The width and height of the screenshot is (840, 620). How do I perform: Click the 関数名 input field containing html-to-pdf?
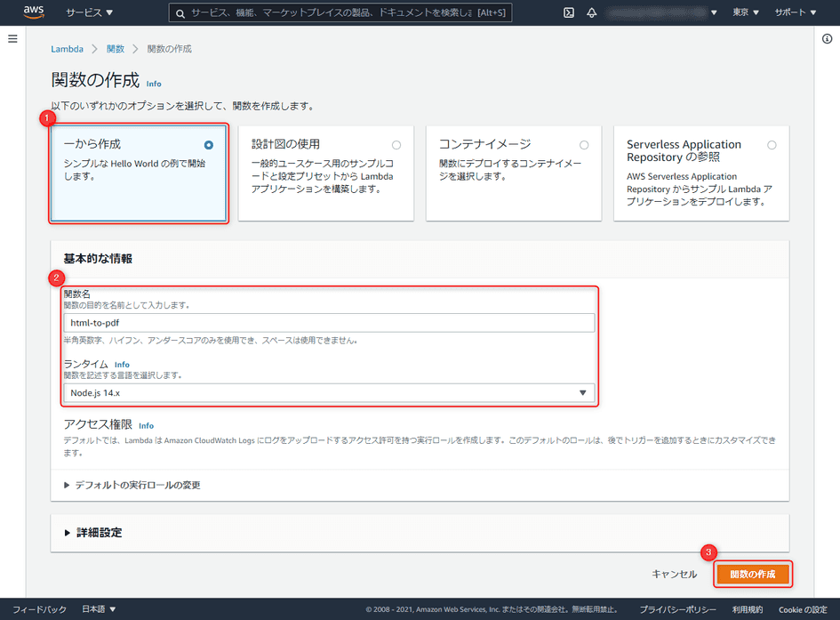click(330, 322)
